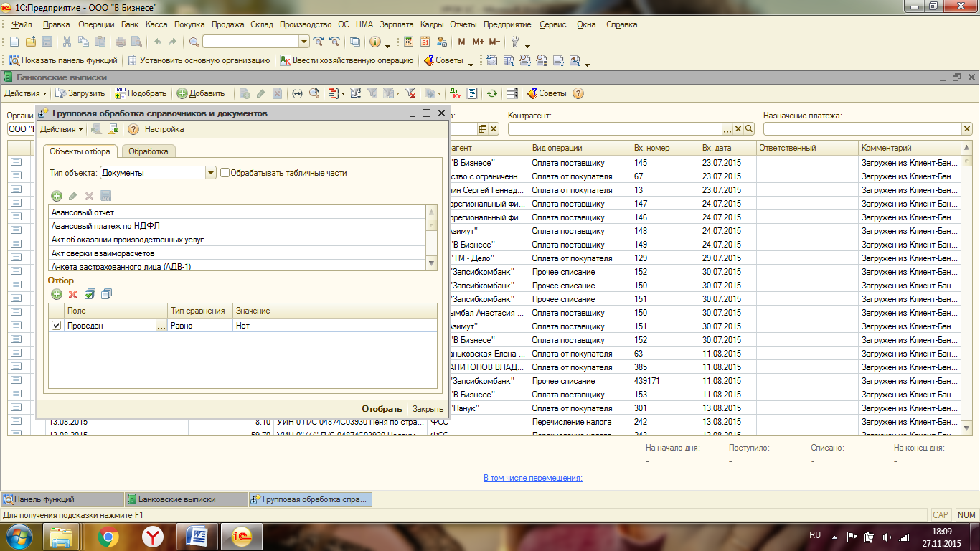Click the help question icon after Советы
The height and width of the screenshot is (551, 980).
(x=578, y=93)
